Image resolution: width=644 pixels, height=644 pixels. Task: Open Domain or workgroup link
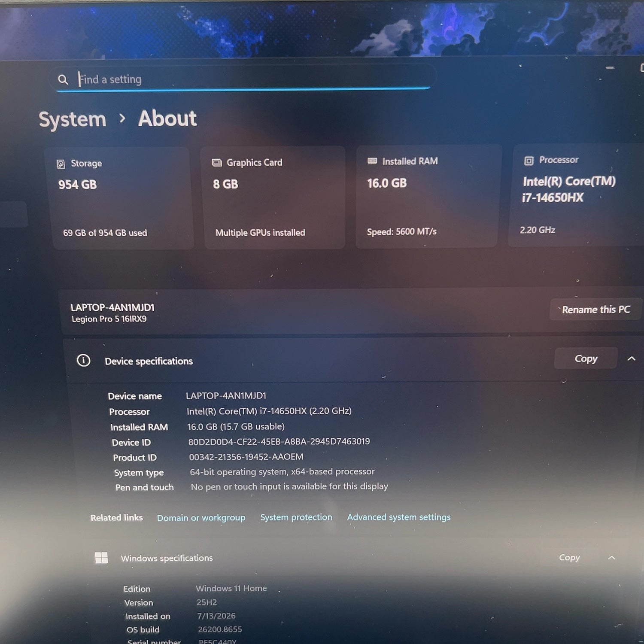click(x=201, y=518)
